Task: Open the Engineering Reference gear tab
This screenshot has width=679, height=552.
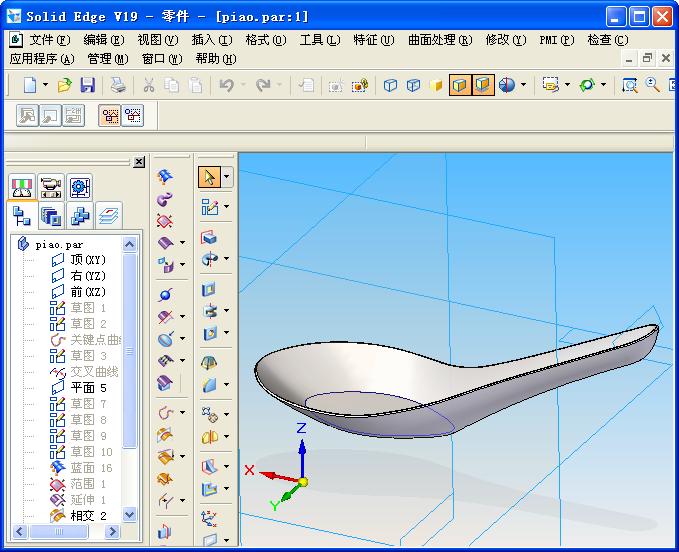Action: pos(80,187)
